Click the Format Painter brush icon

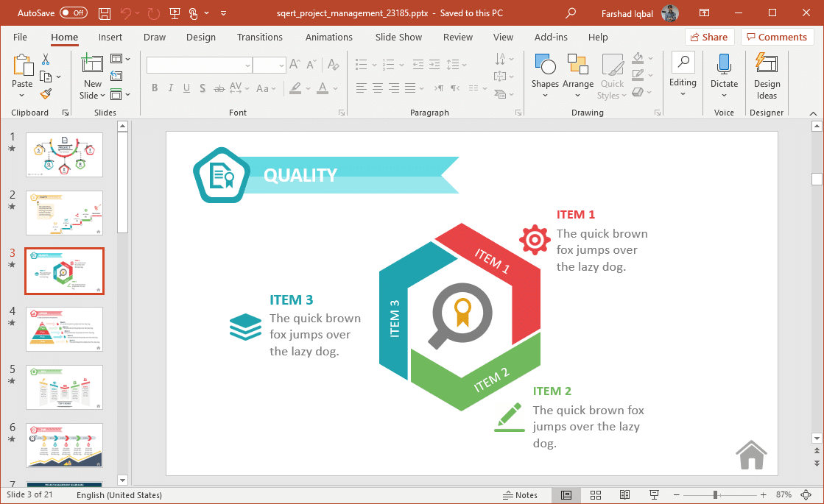click(46, 93)
